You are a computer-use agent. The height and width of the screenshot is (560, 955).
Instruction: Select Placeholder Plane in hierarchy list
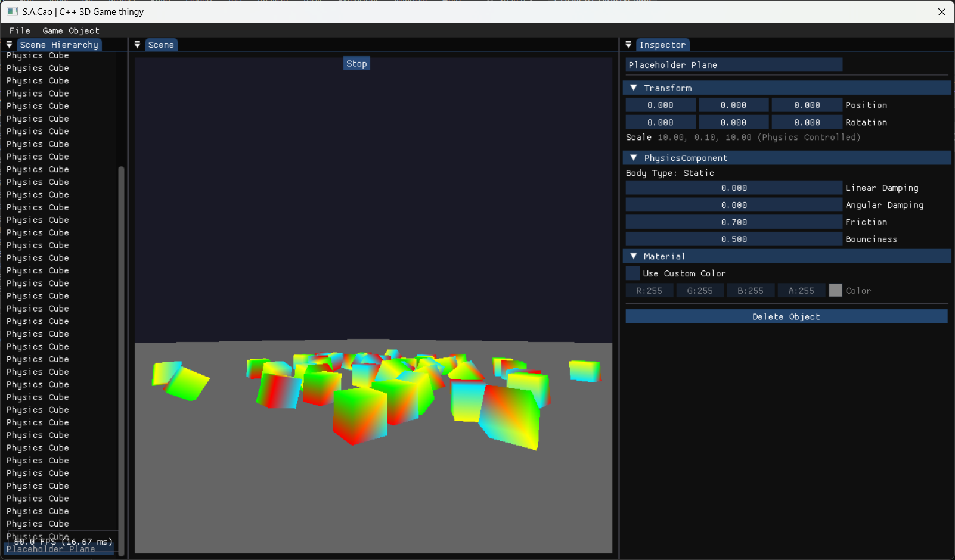point(51,549)
